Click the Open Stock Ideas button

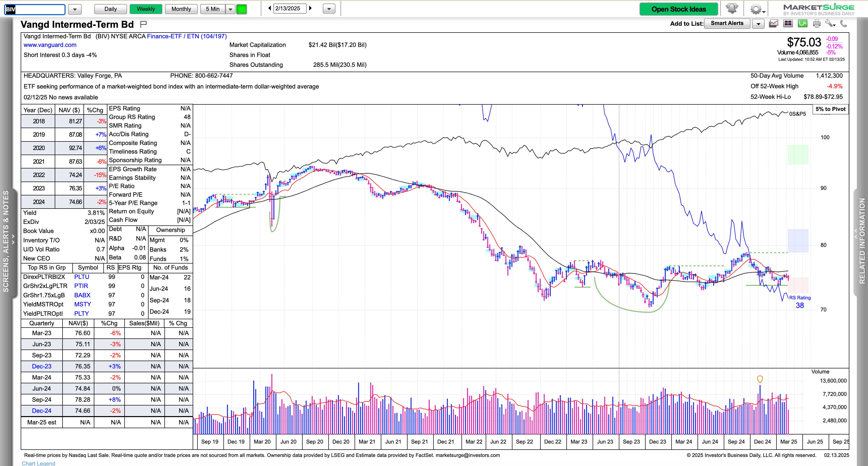(678, 9)
